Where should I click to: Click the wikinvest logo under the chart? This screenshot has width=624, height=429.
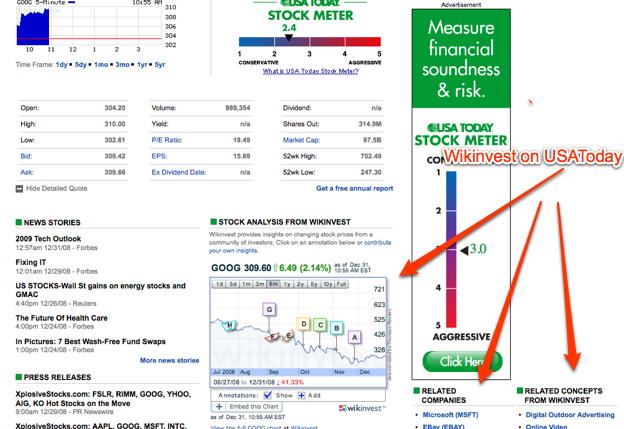(362, 408)
